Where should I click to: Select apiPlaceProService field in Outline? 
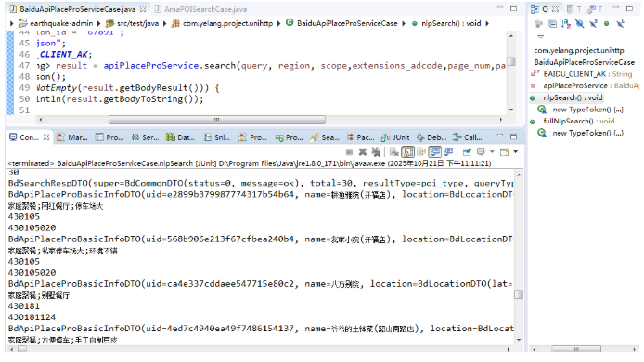pyautogui.click(x=585, y=85)
